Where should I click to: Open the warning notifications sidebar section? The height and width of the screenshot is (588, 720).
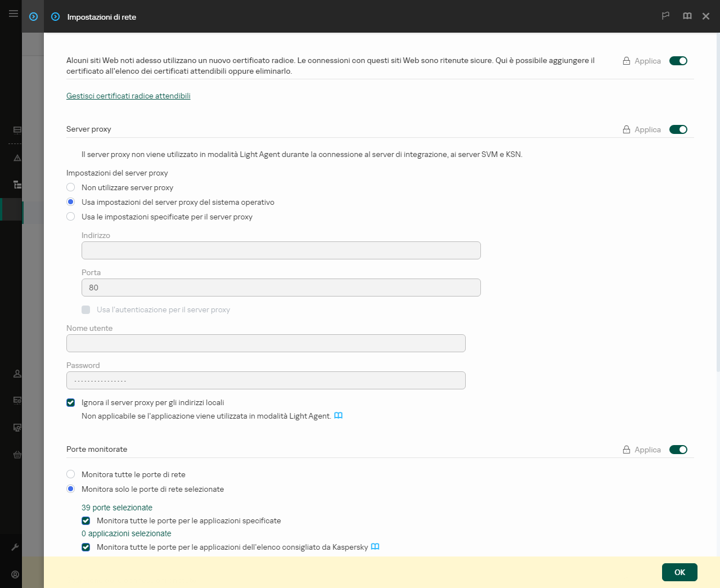[x=16, y=158]
